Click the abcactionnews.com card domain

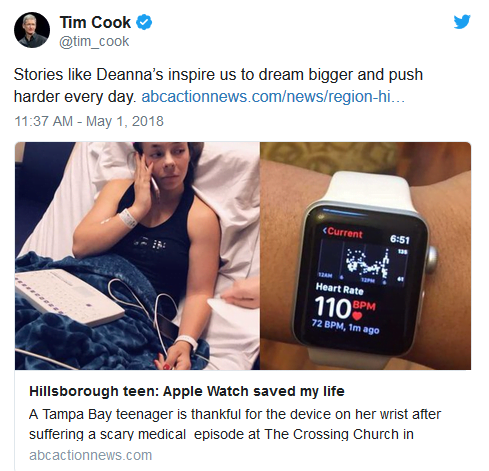[x=90, y=455]
